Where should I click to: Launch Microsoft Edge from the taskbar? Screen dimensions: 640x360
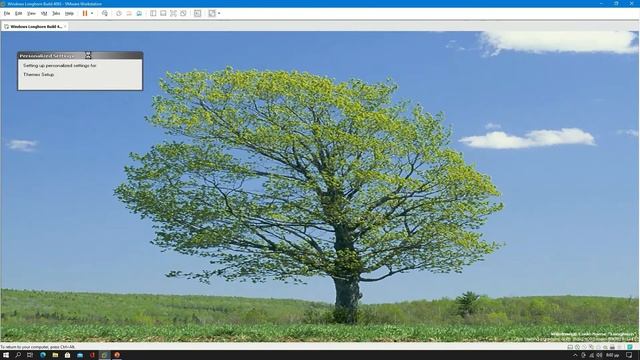(42, 355)
